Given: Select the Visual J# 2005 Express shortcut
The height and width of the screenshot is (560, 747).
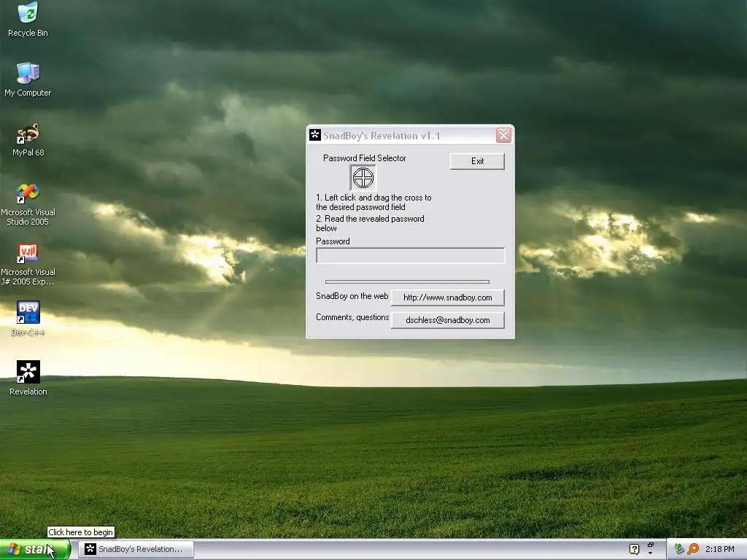Looking at the screenshot, I should pos(28,265).
